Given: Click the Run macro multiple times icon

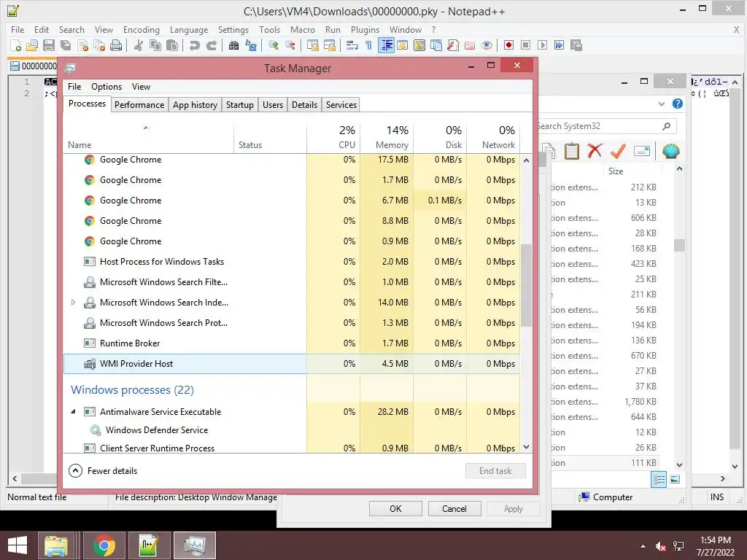Looking at the screenshot, I should [559, 45].
